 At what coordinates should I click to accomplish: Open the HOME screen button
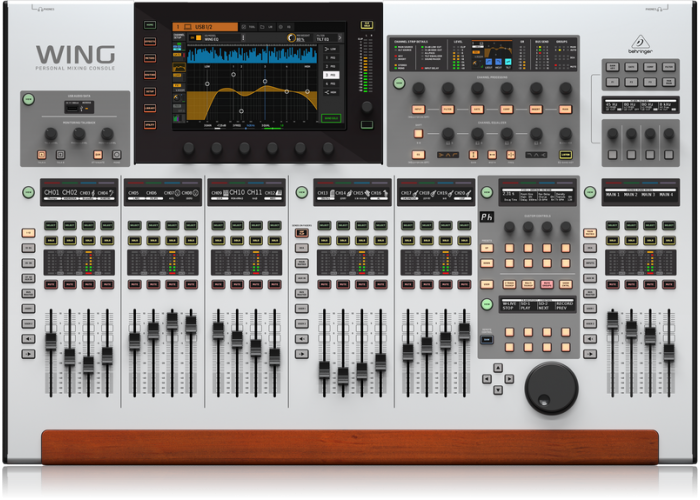tap(150, 25)
